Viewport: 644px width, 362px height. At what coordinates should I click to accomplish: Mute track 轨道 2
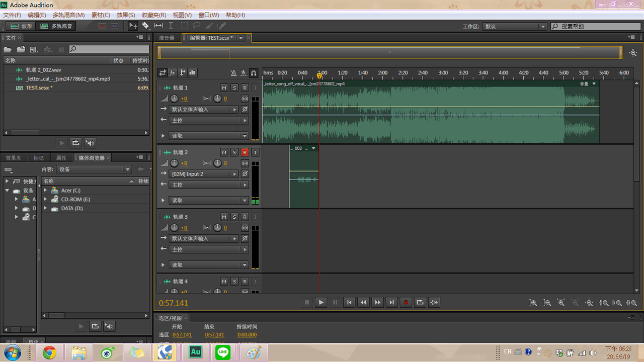pyautogui.click(x=224, y=152)
